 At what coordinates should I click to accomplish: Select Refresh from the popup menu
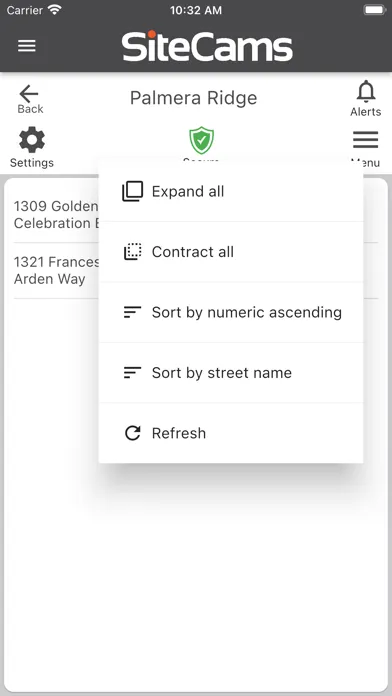tap(231, 433)
